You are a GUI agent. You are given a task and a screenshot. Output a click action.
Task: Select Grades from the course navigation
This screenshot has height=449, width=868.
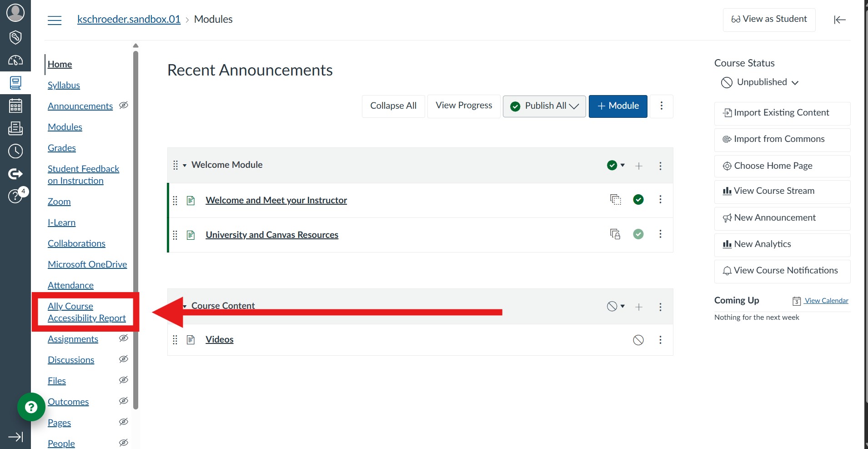coord(61,147)
